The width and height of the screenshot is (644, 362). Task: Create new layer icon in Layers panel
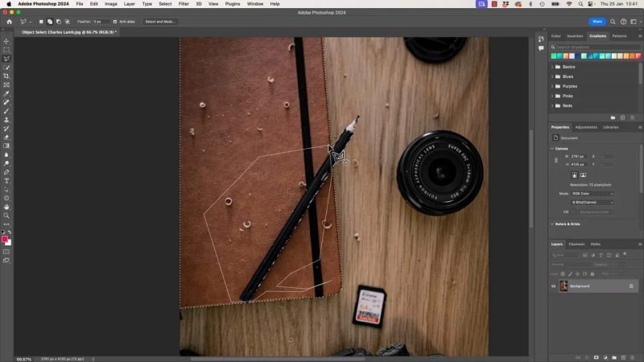pos(623,357)
